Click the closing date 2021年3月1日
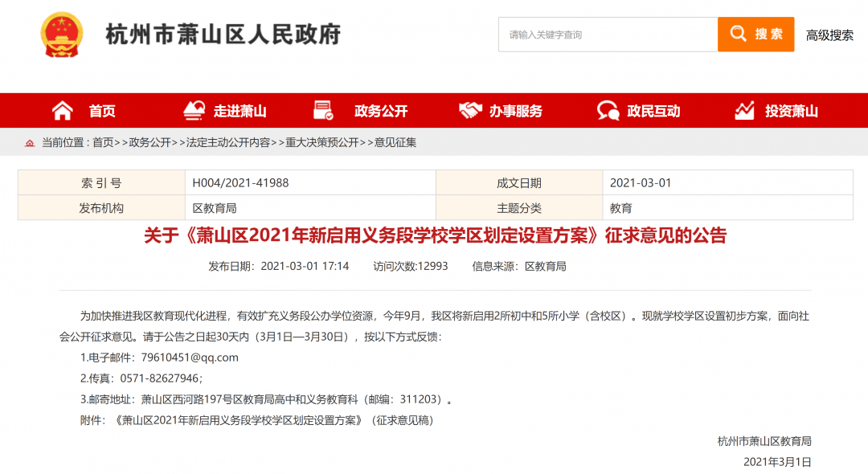Screen dimensions: 868x474 click(x=777, y=462)
